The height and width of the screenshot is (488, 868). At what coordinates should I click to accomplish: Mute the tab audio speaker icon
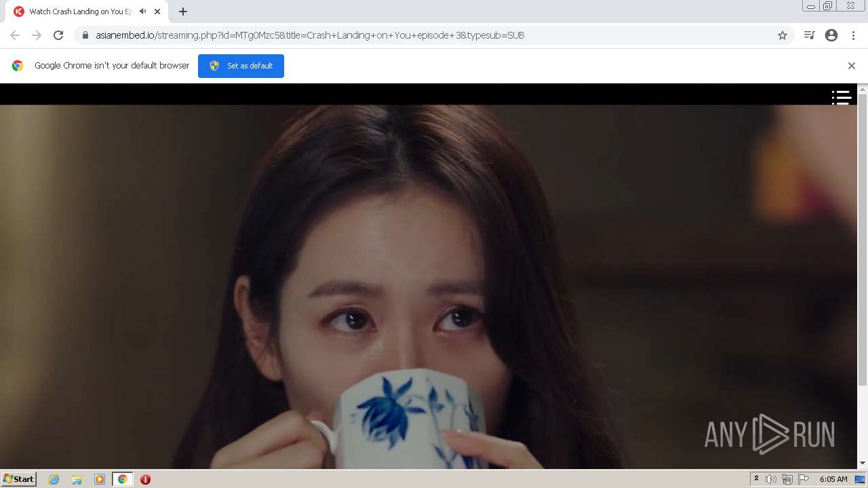click(142, 12)
